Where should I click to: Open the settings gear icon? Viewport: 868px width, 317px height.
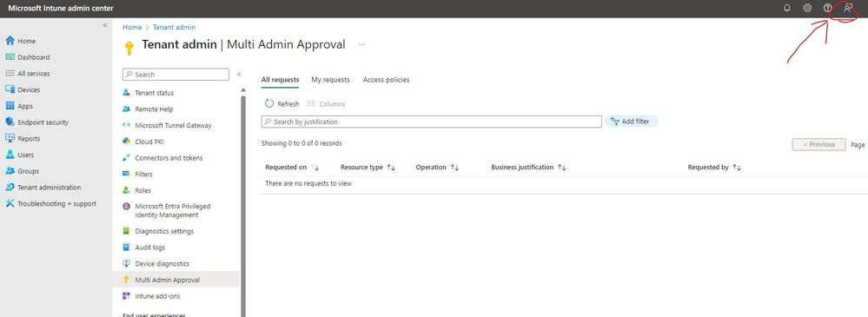tap(807, 8)
